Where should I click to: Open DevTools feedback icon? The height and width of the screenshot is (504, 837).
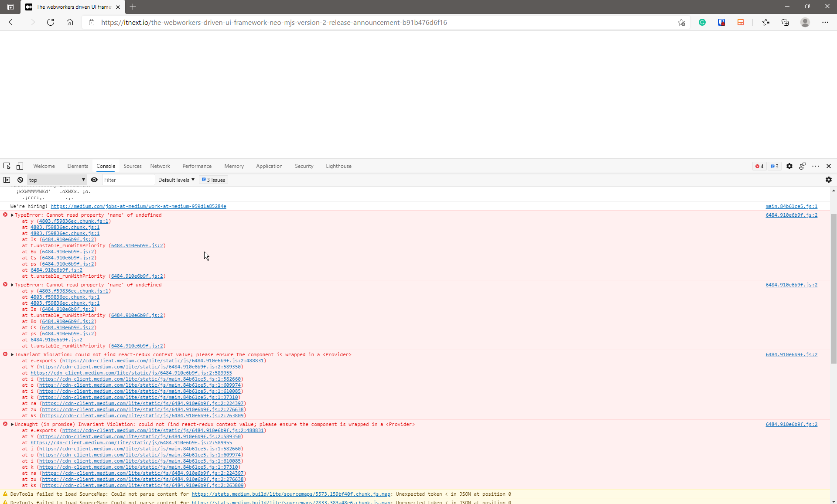pos(803,166)
